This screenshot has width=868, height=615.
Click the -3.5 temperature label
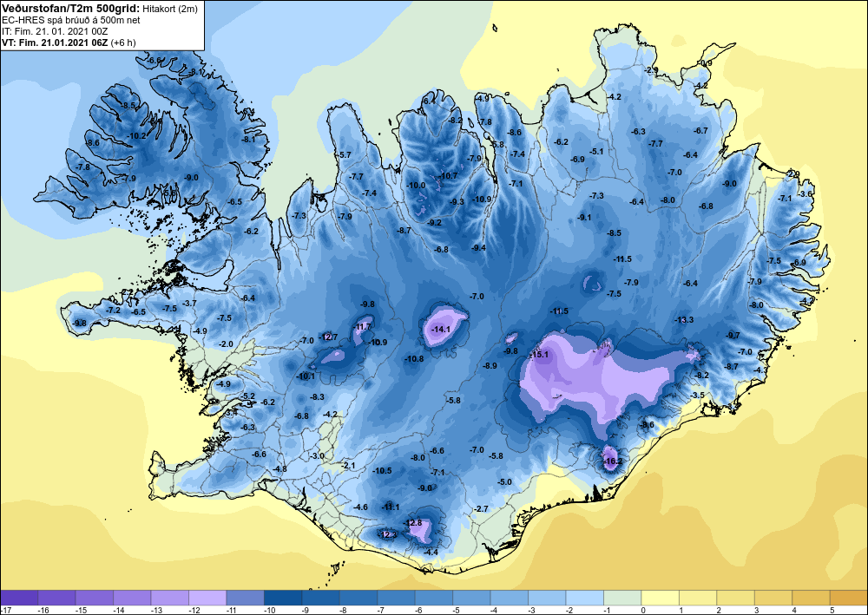point(698,395)
